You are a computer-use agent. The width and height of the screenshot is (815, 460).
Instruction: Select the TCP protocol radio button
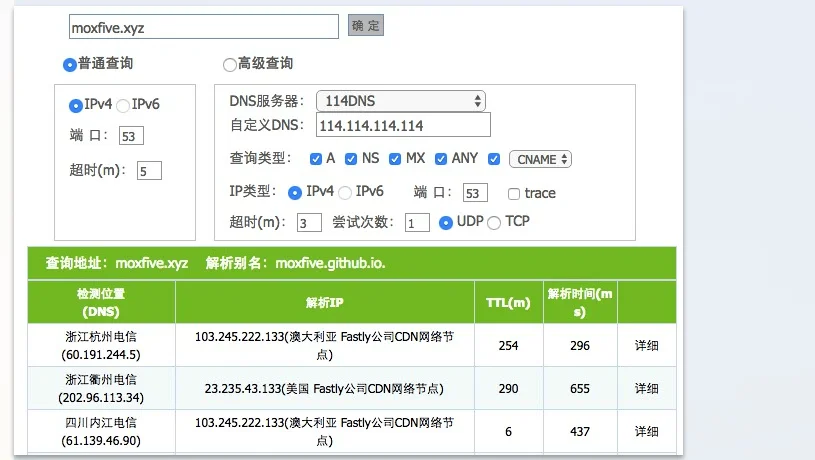[x=494, y=223]
